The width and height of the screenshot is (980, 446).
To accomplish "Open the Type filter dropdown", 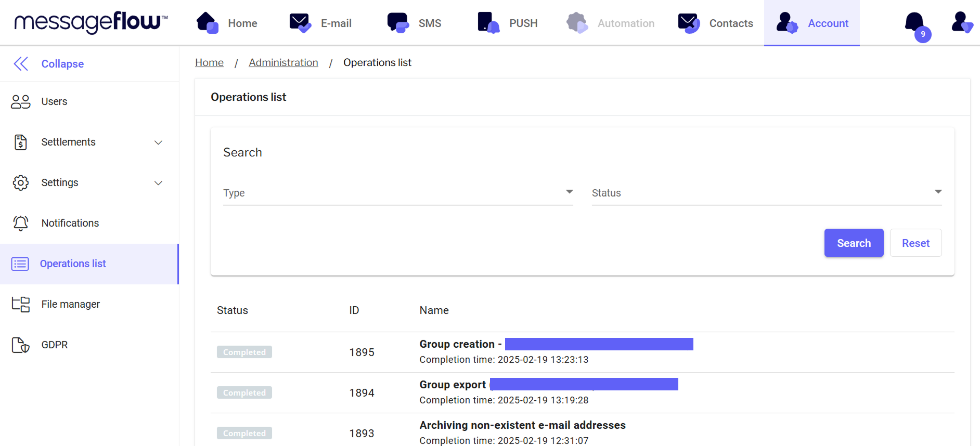I will tap(398, 193).
